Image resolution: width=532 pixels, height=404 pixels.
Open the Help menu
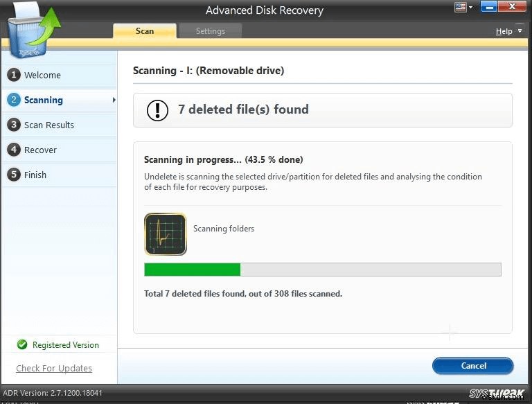[504, 31]
